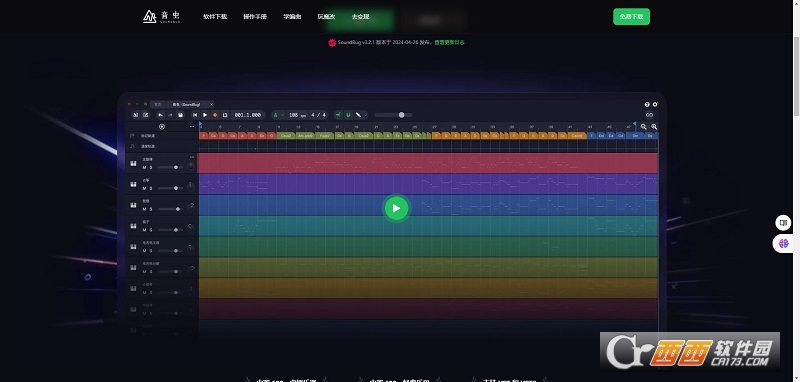Open the green track's instrument keyboard icon
The width and height of the screenshot is (800, 382).
(x=133, y=247)
